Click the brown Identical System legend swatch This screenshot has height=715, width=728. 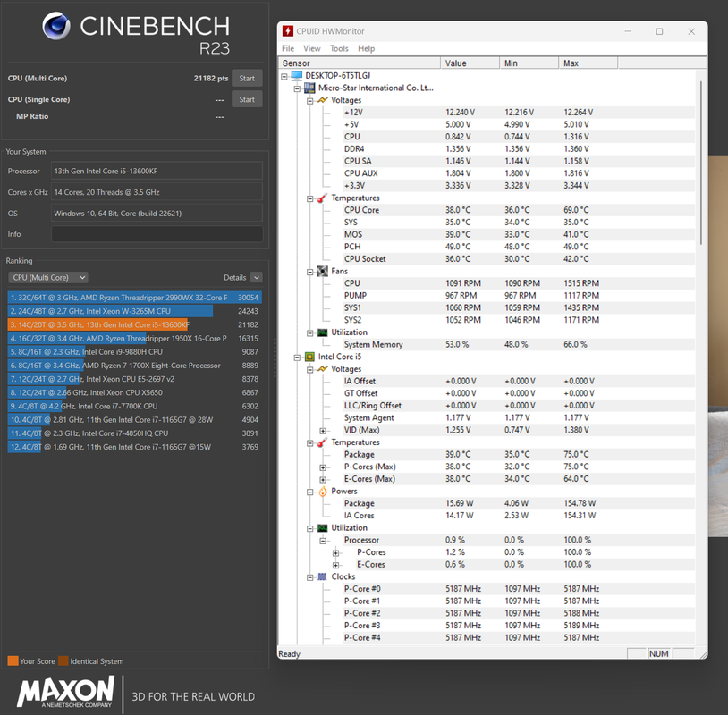click(x=63, y=660)
